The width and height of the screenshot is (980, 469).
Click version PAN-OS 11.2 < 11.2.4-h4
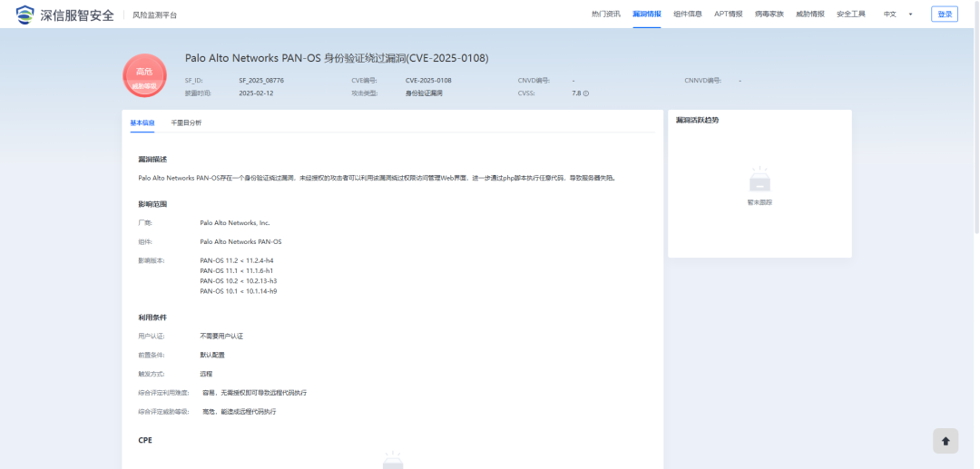tap(236, 260)
